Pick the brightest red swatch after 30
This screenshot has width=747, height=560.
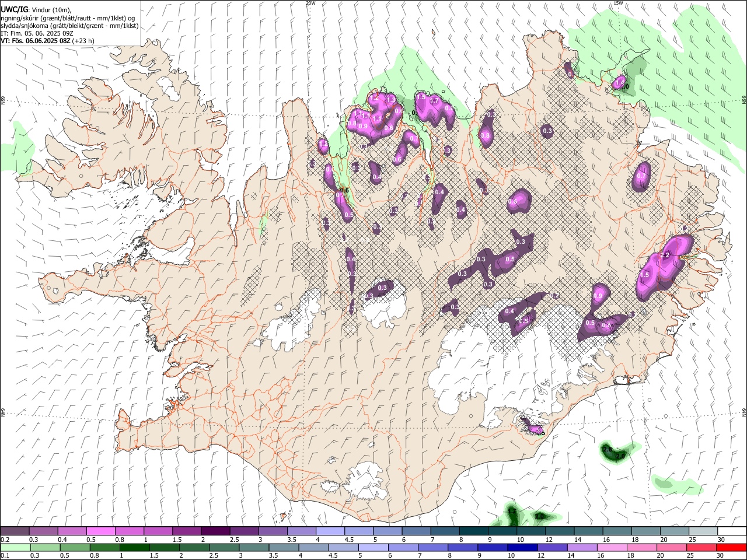coord(732,547)
